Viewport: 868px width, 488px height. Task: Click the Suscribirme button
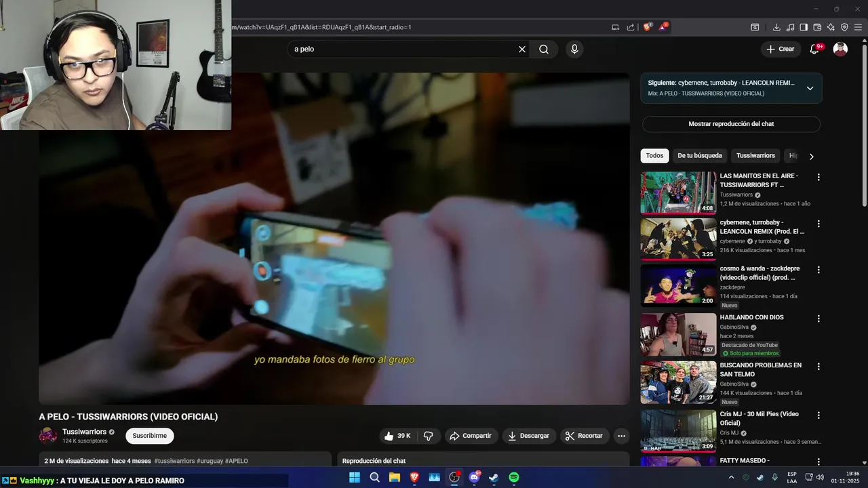click(150, 436)
